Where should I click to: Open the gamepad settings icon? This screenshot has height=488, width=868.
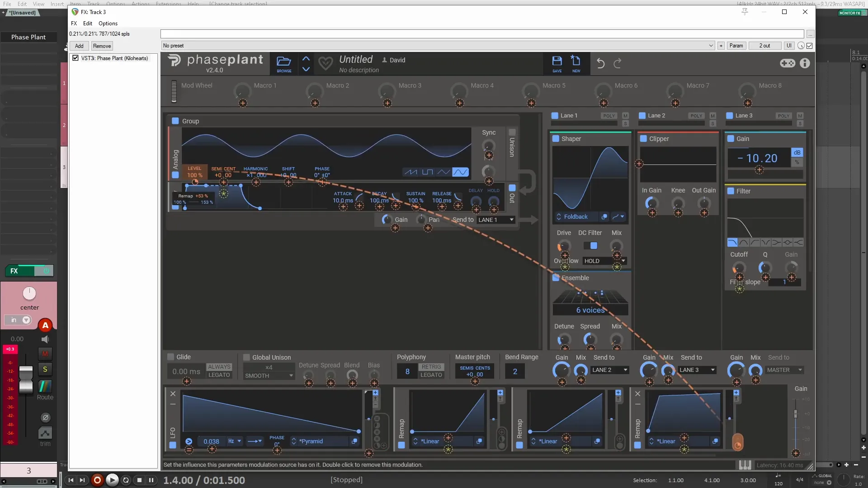point(788,63)
